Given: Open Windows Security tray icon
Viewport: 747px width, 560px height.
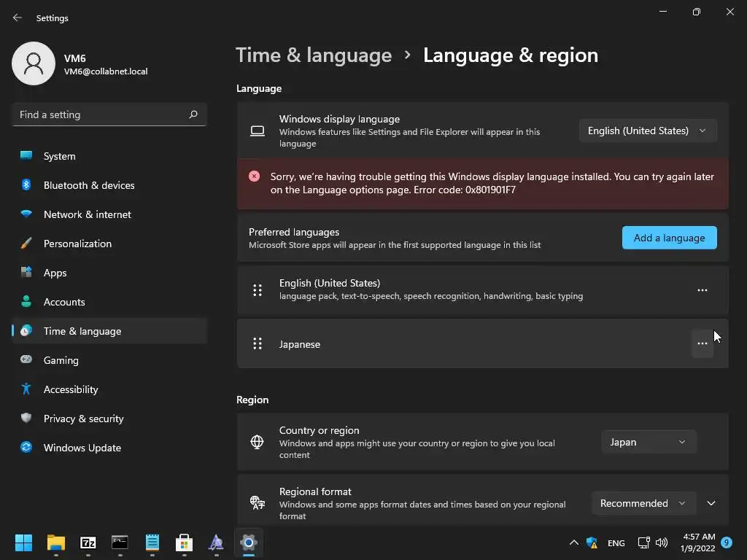Looking at the screenshot, I should click(592, 542).
